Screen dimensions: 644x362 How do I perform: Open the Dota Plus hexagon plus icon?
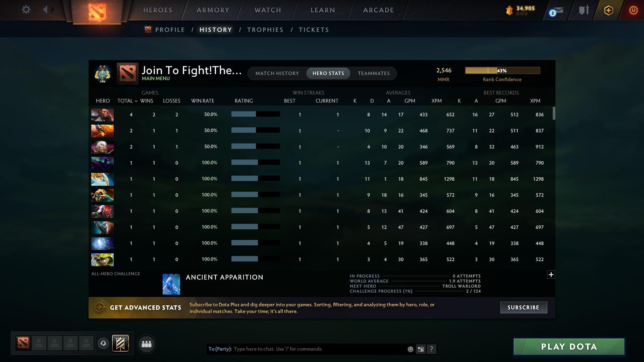pos(608,10)
